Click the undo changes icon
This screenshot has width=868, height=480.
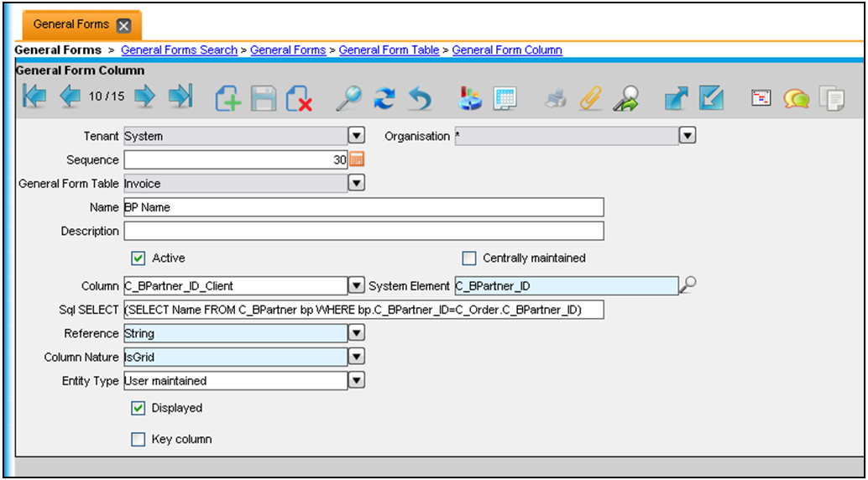click(420, 98)
